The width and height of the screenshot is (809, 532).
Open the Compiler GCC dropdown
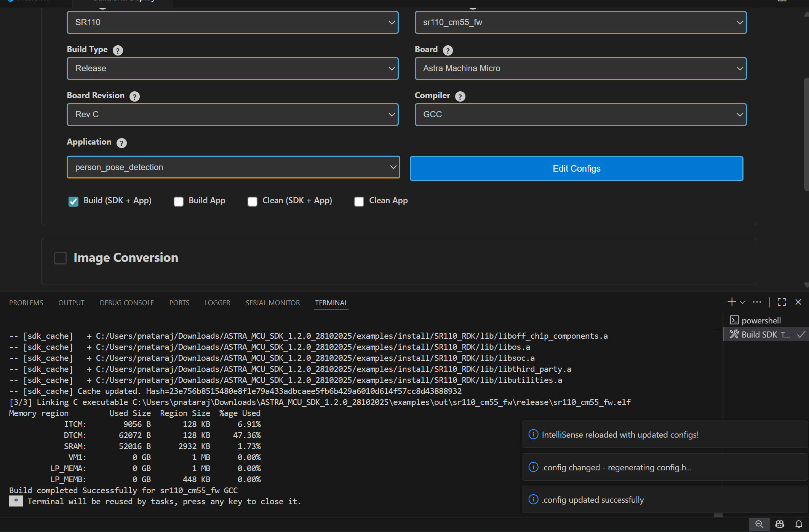(x=580, y=115)
